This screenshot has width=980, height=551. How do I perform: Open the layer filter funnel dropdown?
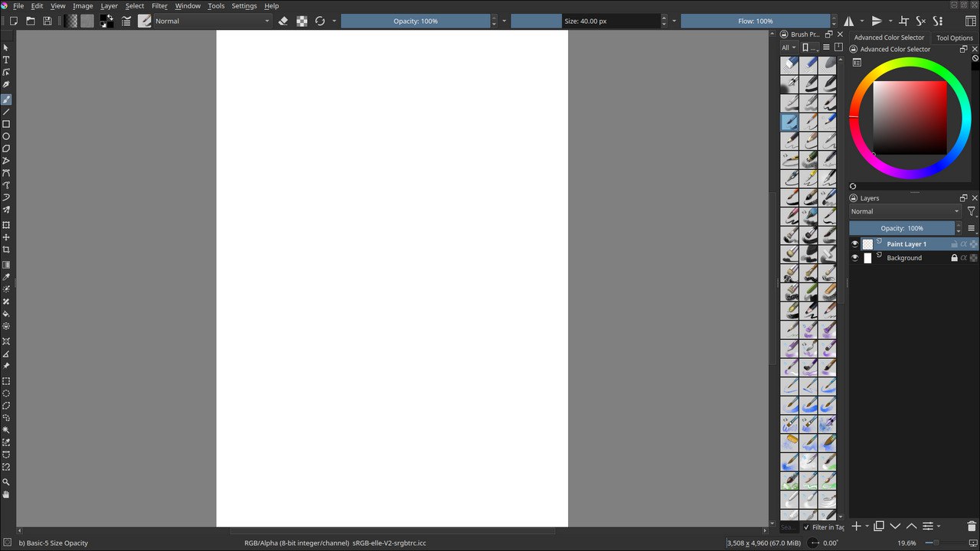pos(972,211)
